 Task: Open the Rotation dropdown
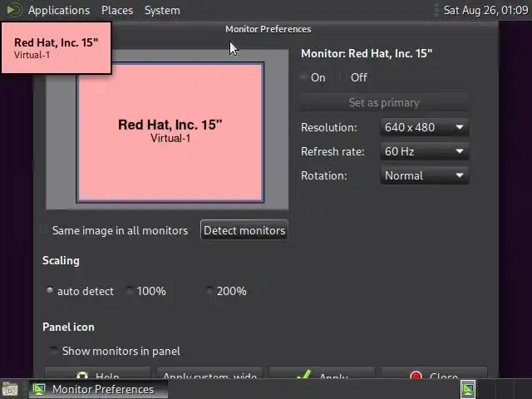[x=425, y=175]
